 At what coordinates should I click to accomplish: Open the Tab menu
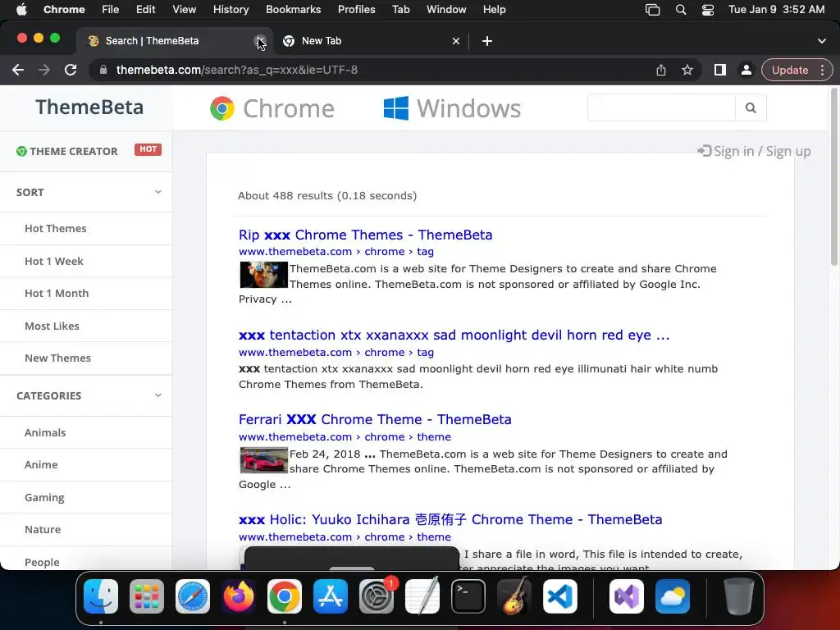(400, 10)
